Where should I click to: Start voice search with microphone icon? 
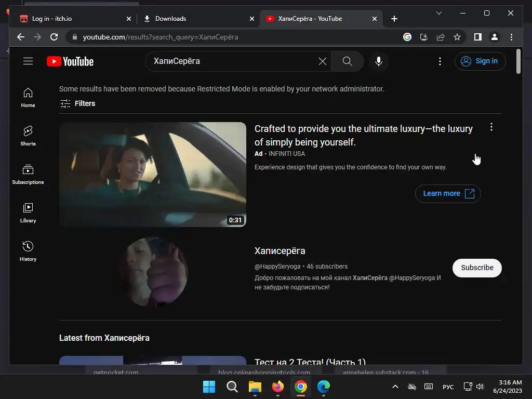click(379, 61)
